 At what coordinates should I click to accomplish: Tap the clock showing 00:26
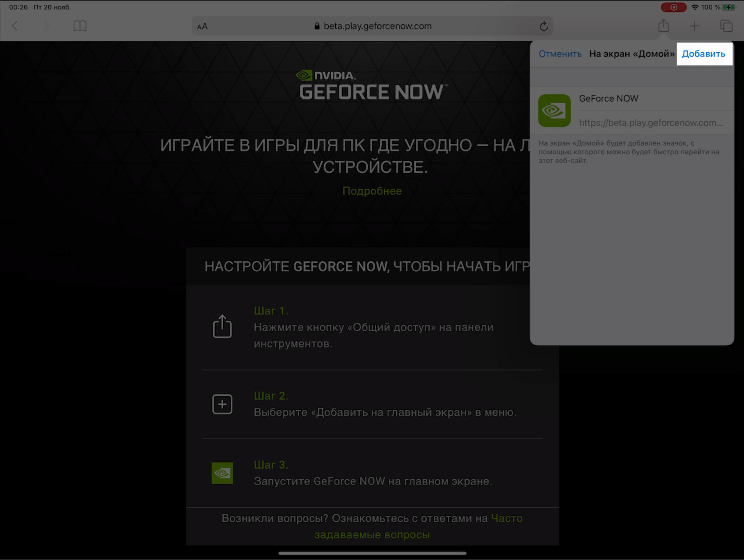[x=18, y=7]
